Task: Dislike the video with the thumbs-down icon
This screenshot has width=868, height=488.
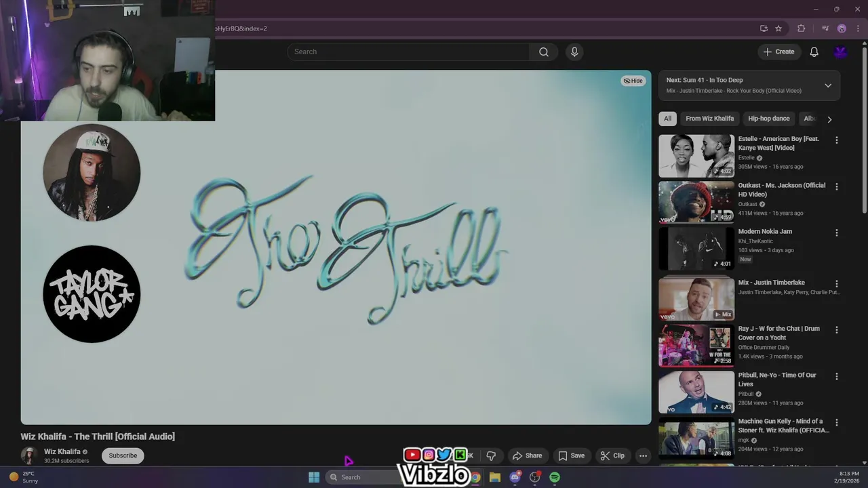Action: 491,455
